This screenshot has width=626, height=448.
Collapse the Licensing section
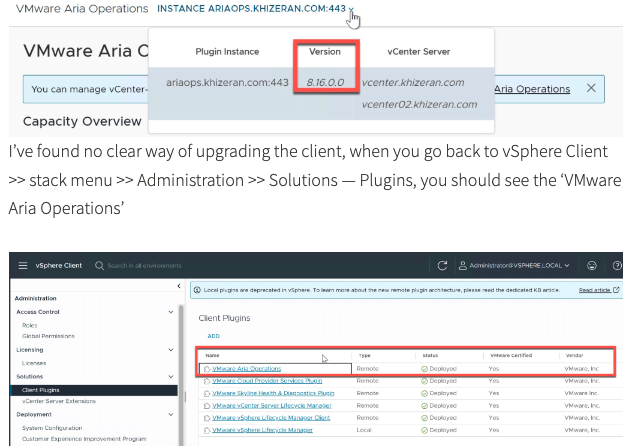[x=171, y=350]
